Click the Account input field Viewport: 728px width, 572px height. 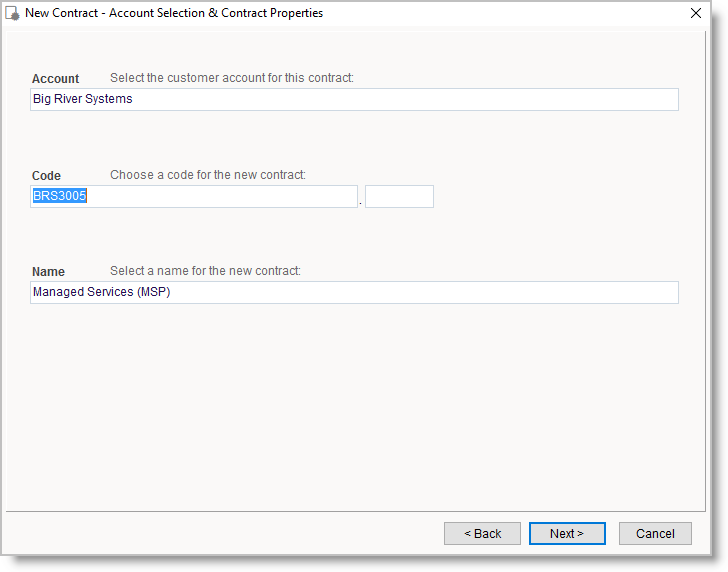pos(354,99)
